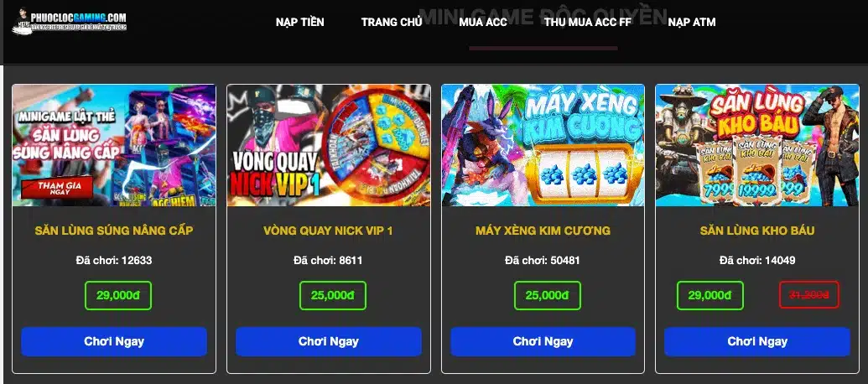
Task: Select Thu Mua Acc FF menu item
Action: tap(587, 22)
